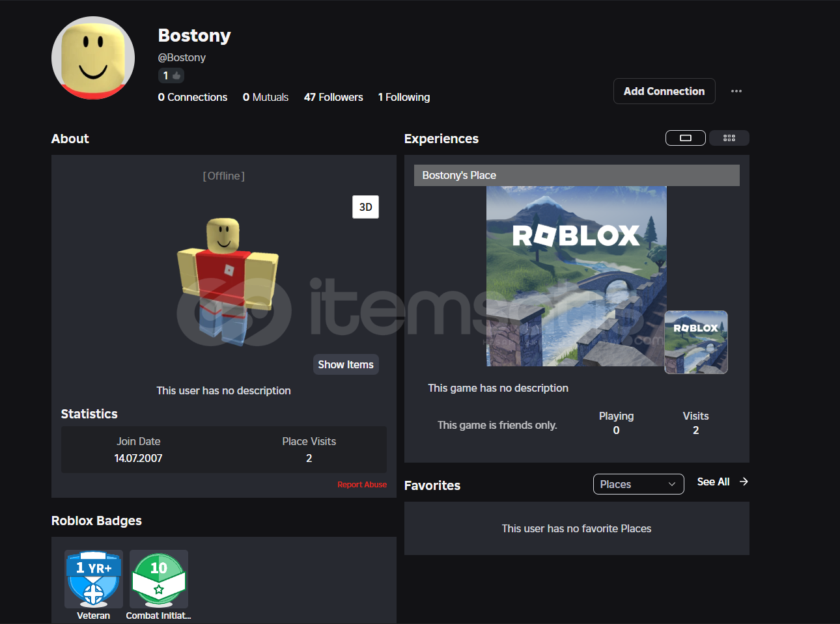Image resolution: width=840 pixels, height=624 pixels.
Task: Click the @Bostony username text
Action: [182, 57]
